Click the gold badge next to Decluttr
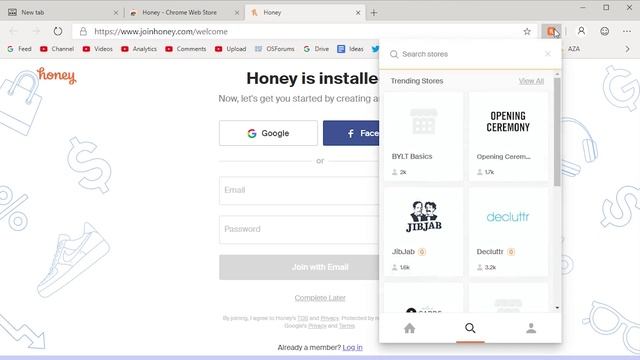The width and height of the screenshot is (640, 360). point(511,252)
